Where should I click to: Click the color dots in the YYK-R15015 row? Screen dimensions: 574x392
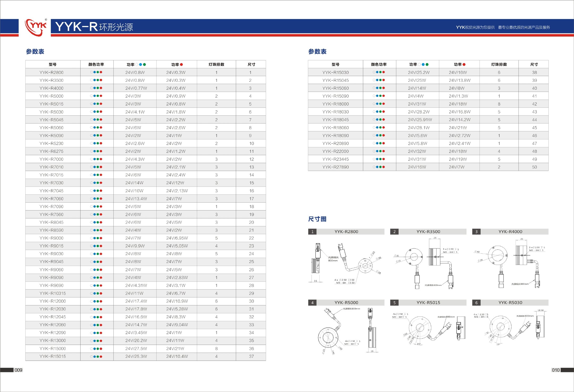96,356
